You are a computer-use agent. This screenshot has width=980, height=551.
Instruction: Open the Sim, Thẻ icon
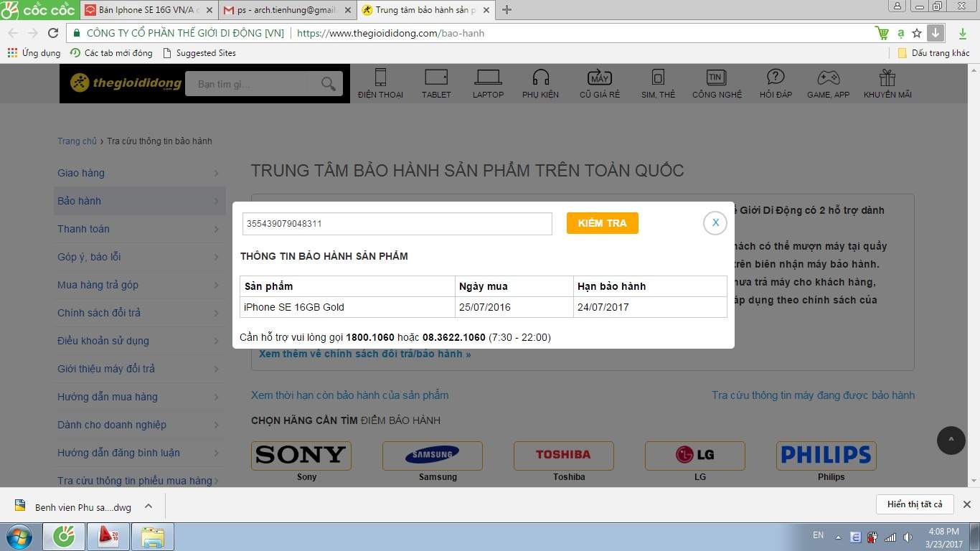pos(658,77)
